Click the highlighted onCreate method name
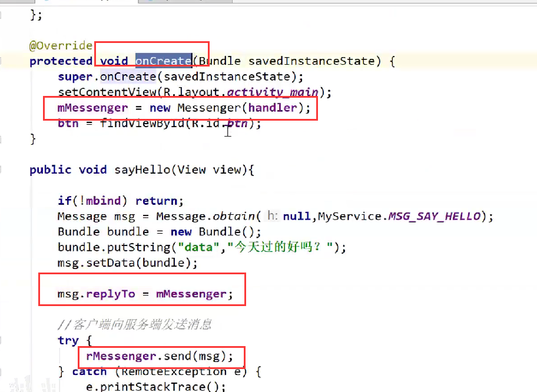Viewport: 537px width, 392px height. coord(164,61)
